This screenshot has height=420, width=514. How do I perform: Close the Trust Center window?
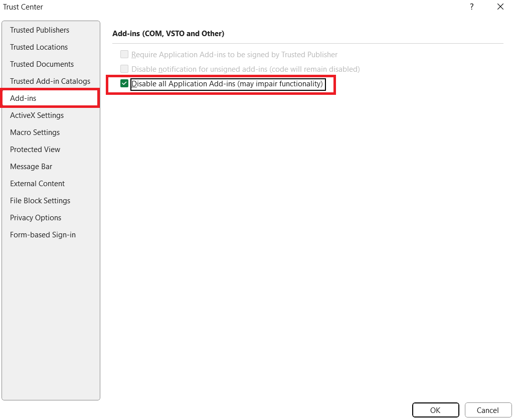click(x=500, y=7)
